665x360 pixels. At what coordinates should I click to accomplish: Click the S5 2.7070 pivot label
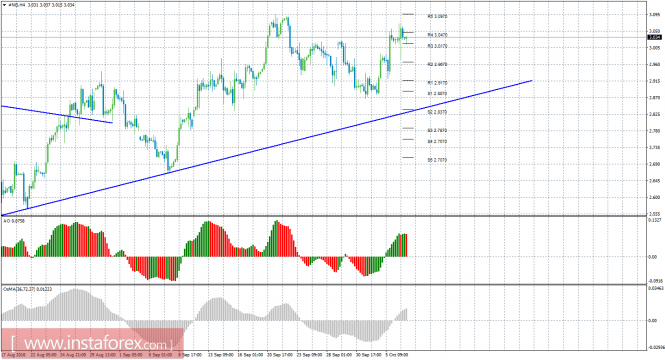437,160
